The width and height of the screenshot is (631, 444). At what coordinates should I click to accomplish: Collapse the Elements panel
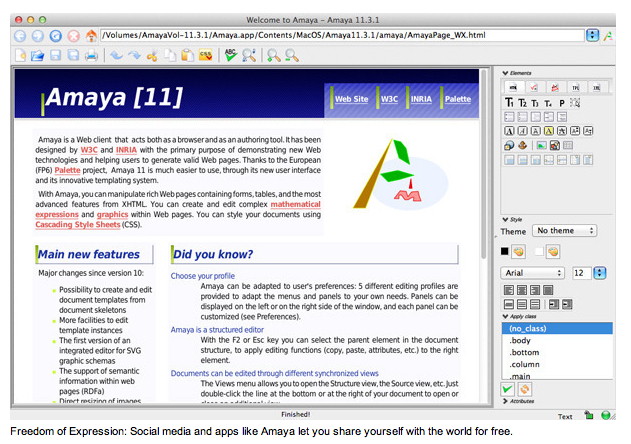click(505, 73)
